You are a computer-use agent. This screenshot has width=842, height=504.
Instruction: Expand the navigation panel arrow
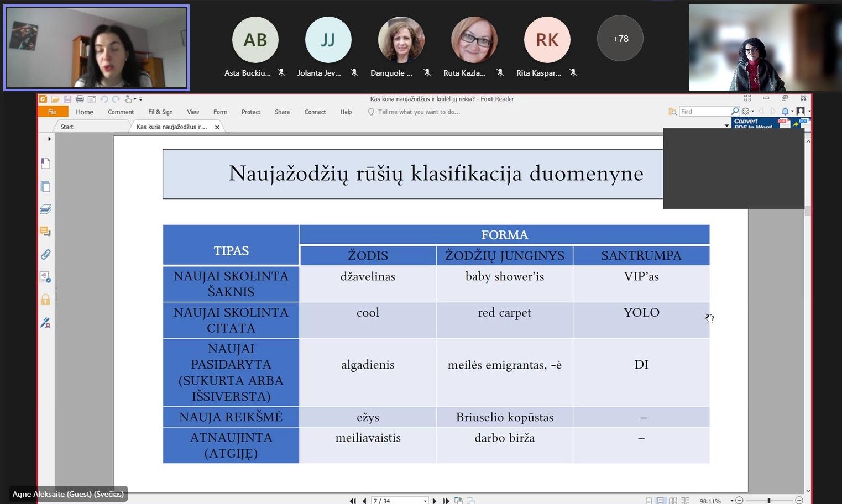point(49,139)
